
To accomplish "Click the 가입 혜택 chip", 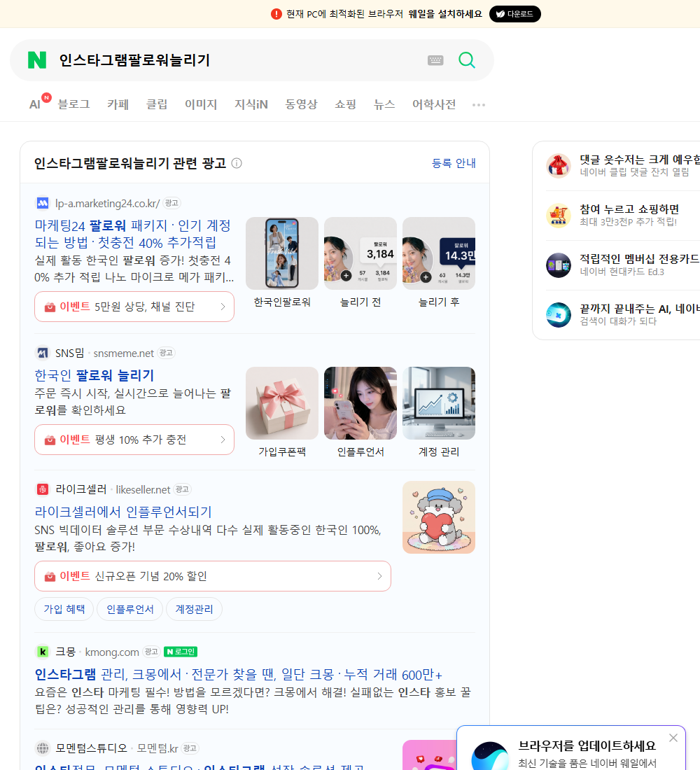I will (x=64, y=609).
